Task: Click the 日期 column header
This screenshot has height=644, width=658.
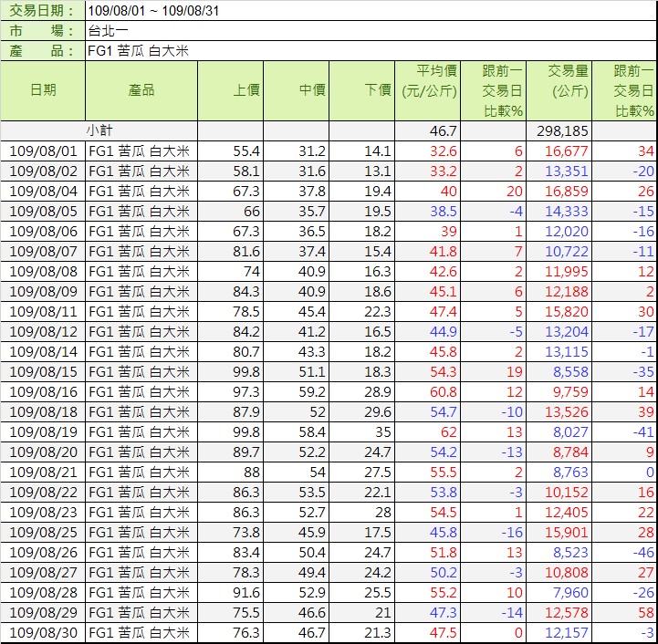Action: pyautogui.click(x=43, y=90)
